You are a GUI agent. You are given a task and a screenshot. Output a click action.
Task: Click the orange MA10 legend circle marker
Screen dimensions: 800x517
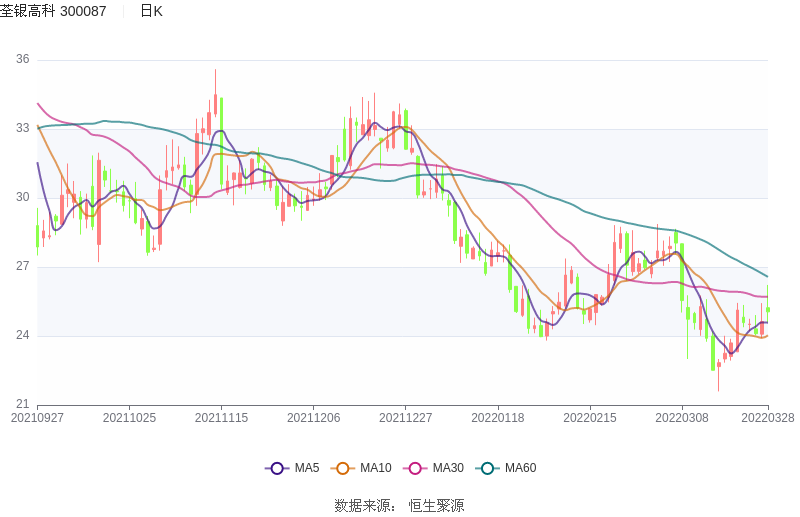click(343, 468)
